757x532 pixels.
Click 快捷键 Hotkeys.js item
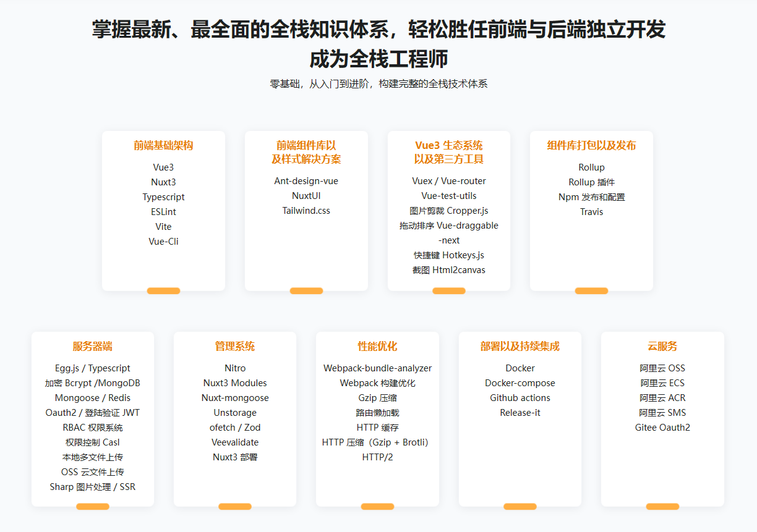(449, 255)
